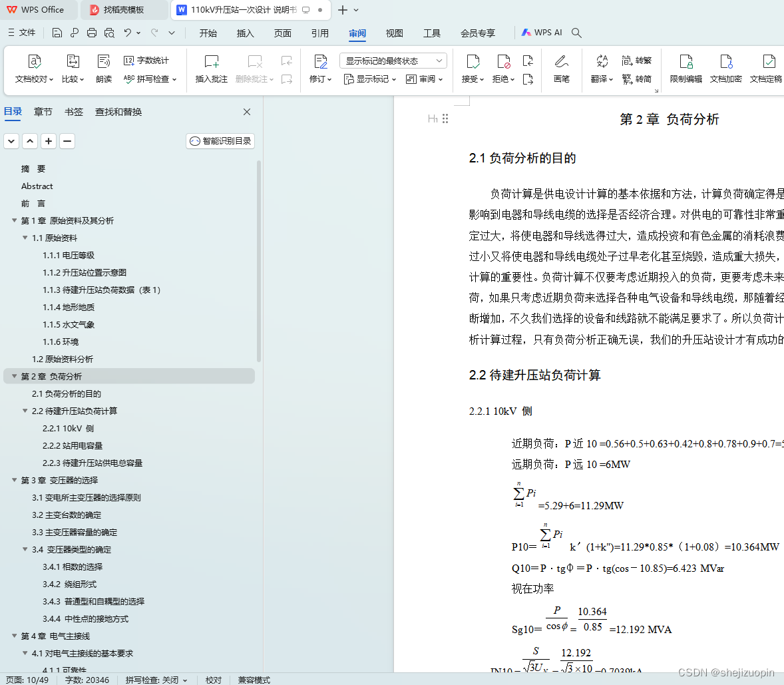The image size is (784, 685).
Task: Reject changes with 拒绝 icon
Action: click(504, 61)
